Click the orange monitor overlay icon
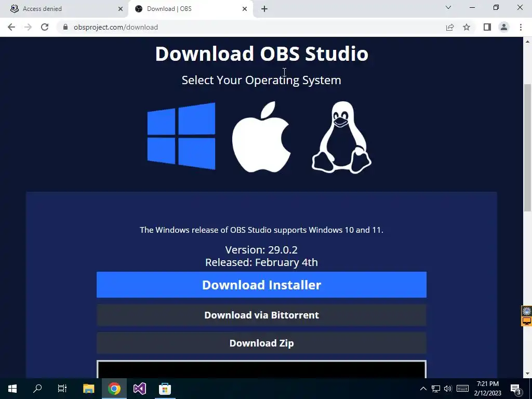 point(527,321)
